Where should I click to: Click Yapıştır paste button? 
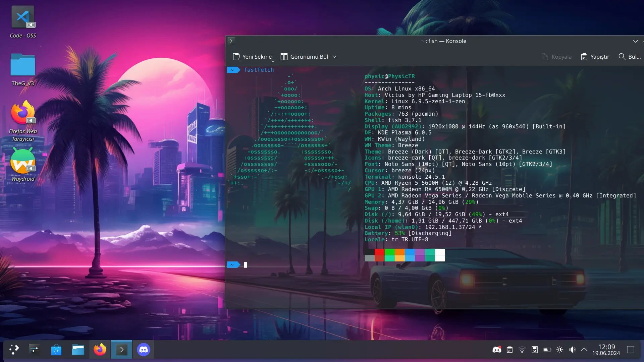pos(595,57)
